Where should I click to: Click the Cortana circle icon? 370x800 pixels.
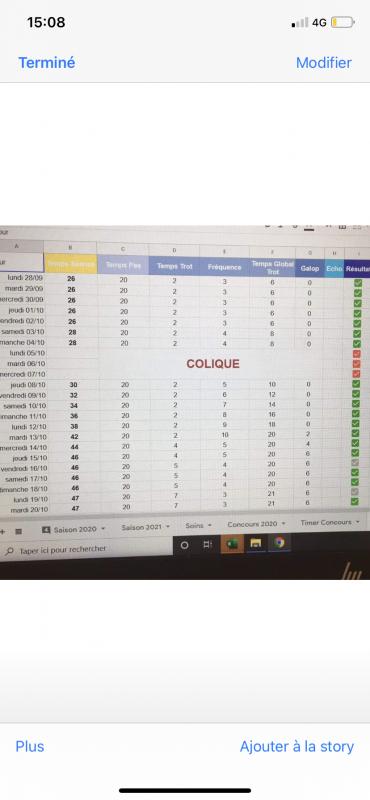pyautogui.click(x=185, y=545)
